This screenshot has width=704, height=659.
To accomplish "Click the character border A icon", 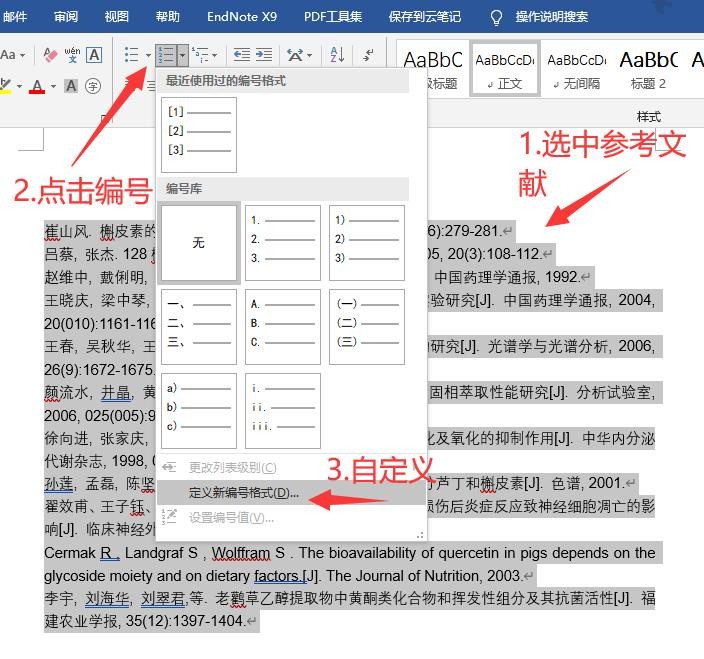I will coord(94,55).
